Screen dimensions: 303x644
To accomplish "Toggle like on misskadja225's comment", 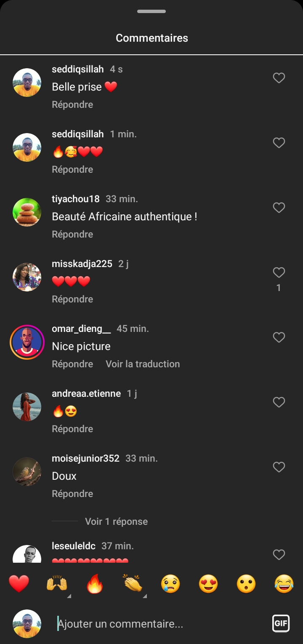I will [279, 273].
